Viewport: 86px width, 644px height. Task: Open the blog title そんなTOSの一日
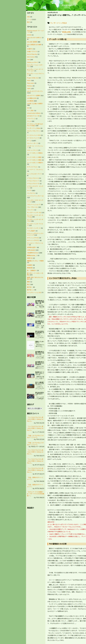pos(69,5)
